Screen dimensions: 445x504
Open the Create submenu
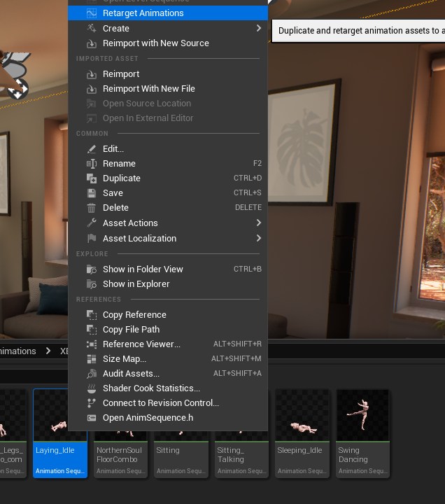168,28
